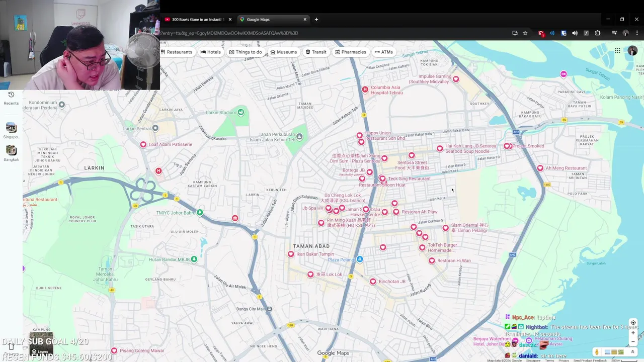
Task: Open the browser media control icon
Action: tap(614, 33)
